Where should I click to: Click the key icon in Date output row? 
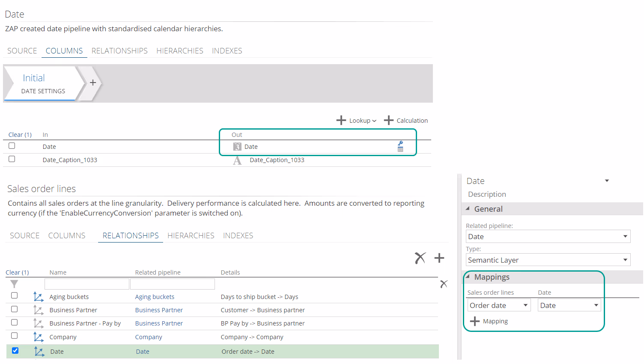(x=400, y=144)
